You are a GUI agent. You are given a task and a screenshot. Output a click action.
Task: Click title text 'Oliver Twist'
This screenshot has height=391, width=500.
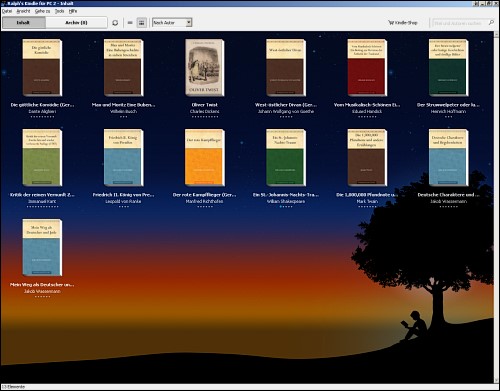(205, 105)
